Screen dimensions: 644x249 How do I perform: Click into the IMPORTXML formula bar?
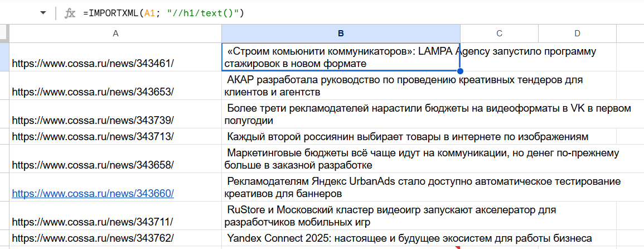point(361,13)
